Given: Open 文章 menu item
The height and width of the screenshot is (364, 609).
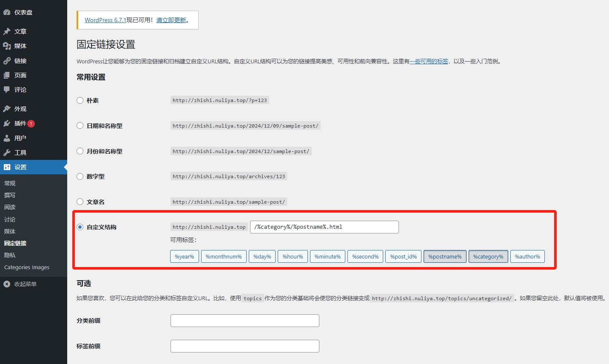Looking at the screenshot, I should point(34,31).
